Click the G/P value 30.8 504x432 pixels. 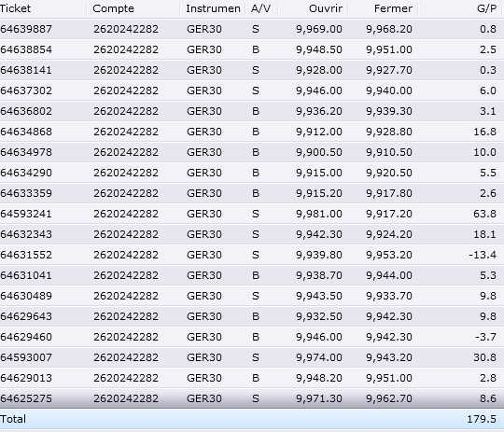(x=484, y=357)
